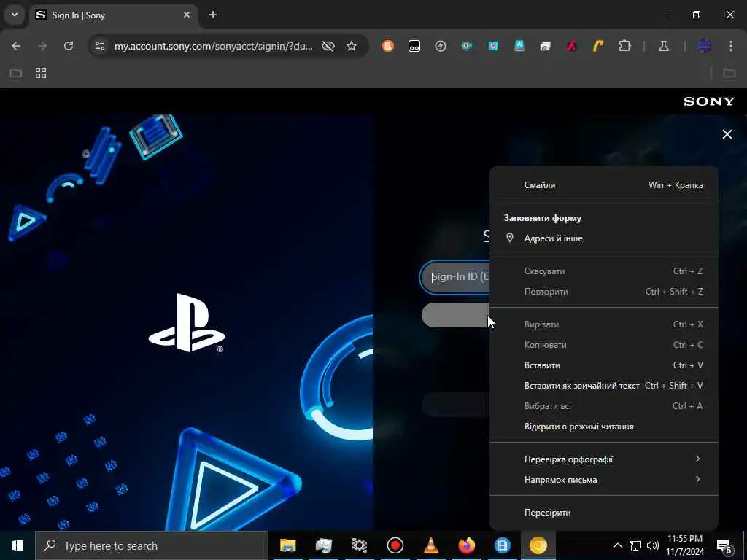Open the lightning bolt circle extension
The height and width of the screenshot is (560, 747).
pyautogui.click(x=441, y=46)
